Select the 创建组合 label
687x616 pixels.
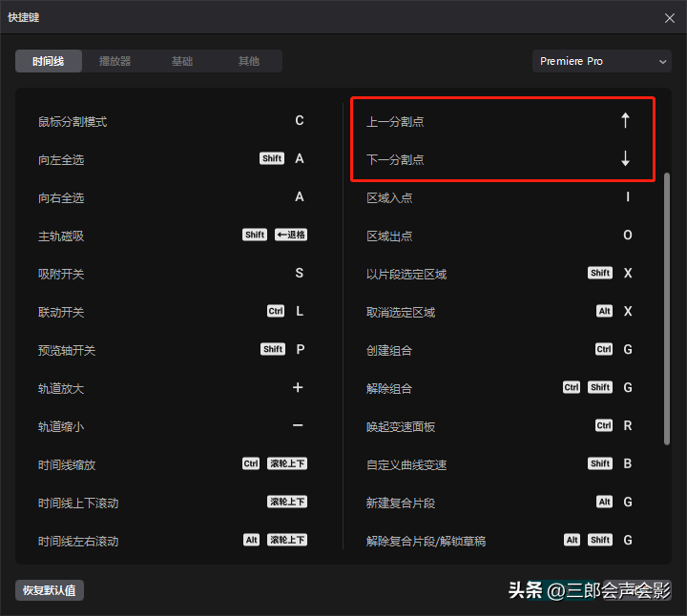(x=389, y=350)
